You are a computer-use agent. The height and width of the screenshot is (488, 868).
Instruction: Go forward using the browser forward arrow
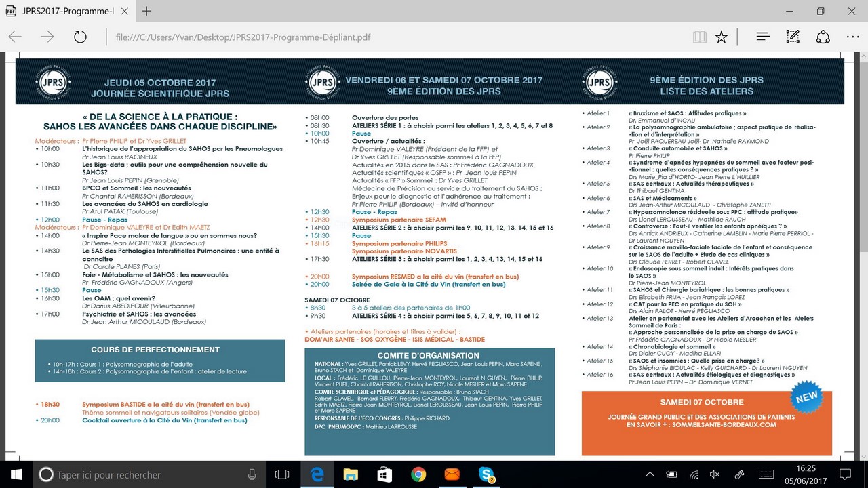47,37
